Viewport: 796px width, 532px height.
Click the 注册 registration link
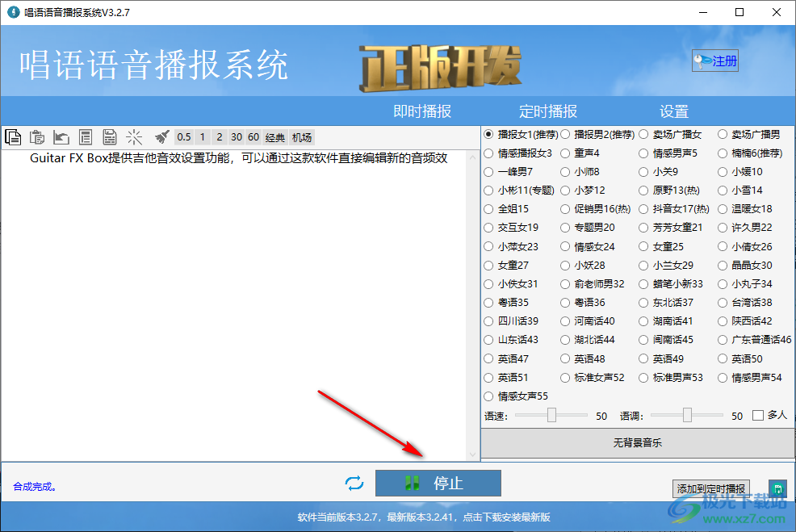coord(714,61)
